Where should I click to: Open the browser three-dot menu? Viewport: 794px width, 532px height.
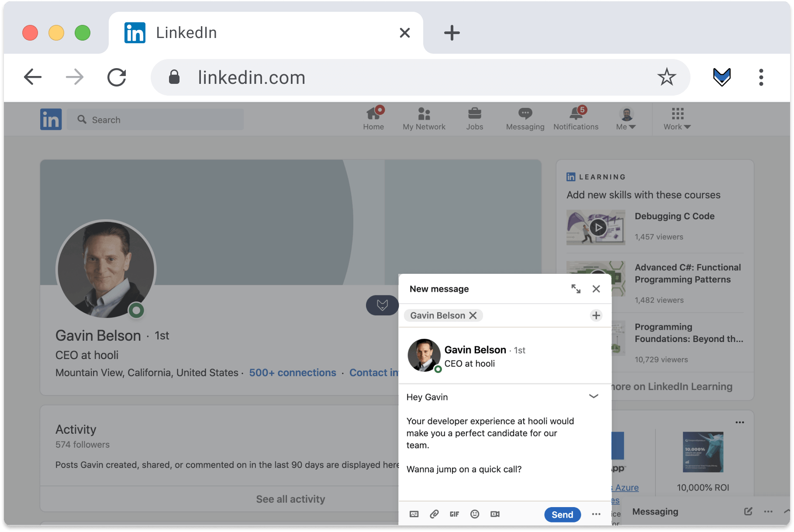[761, 77]
